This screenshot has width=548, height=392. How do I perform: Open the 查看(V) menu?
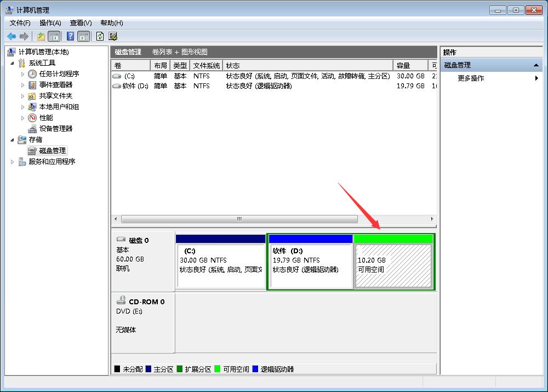(80, 23)
